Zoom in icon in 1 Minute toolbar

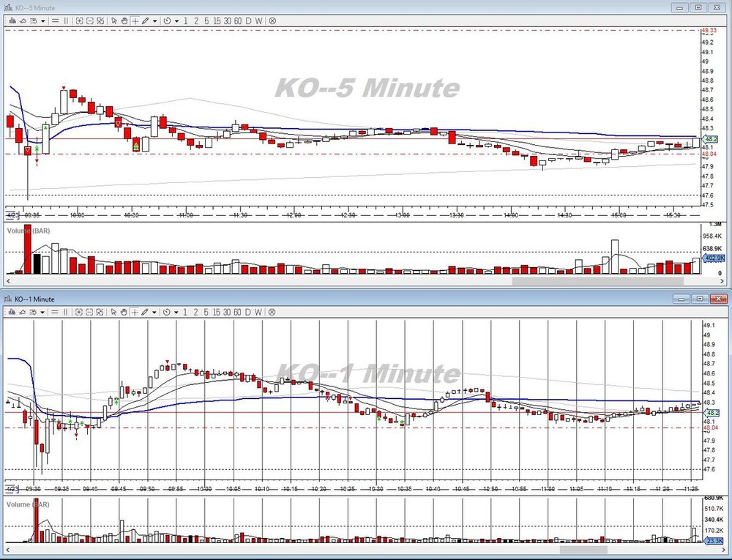pyautogui.click(x=79, y=312)
